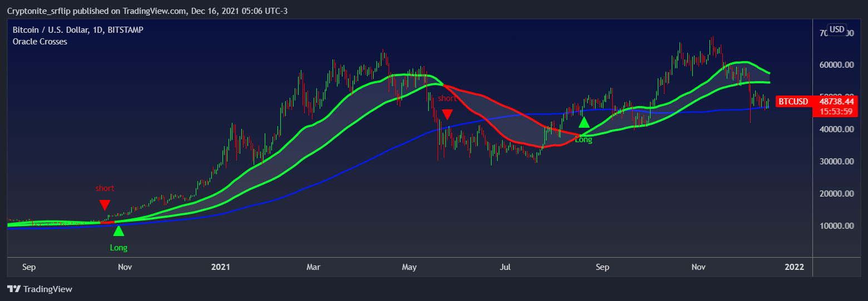The width and height of the screenshot is (868, 301).
Task: Click the Mar label on the time axis
Action: (314, 267)
